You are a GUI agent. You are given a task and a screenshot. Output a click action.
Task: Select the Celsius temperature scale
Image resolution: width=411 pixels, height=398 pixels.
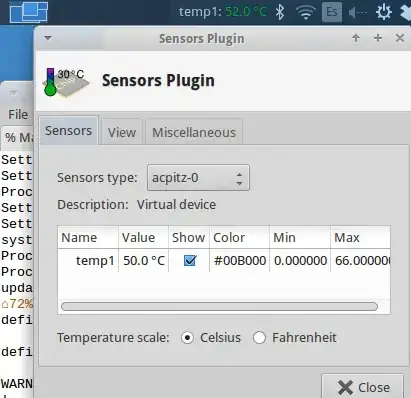click(x=187, y=338)
